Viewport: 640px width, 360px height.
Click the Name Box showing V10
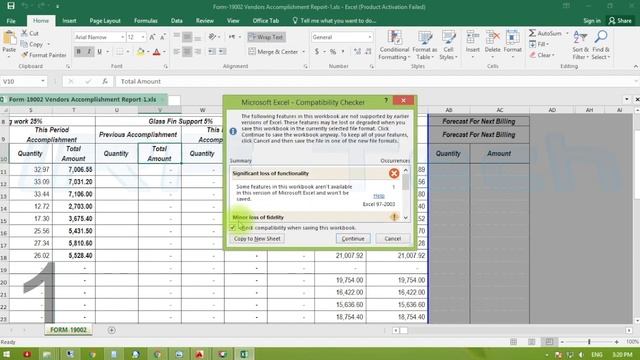(24, 81)
